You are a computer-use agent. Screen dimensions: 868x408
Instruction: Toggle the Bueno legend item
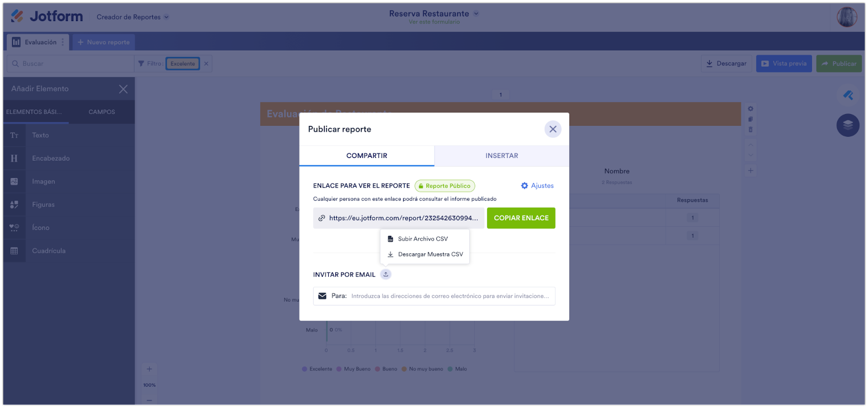point(386,369)
